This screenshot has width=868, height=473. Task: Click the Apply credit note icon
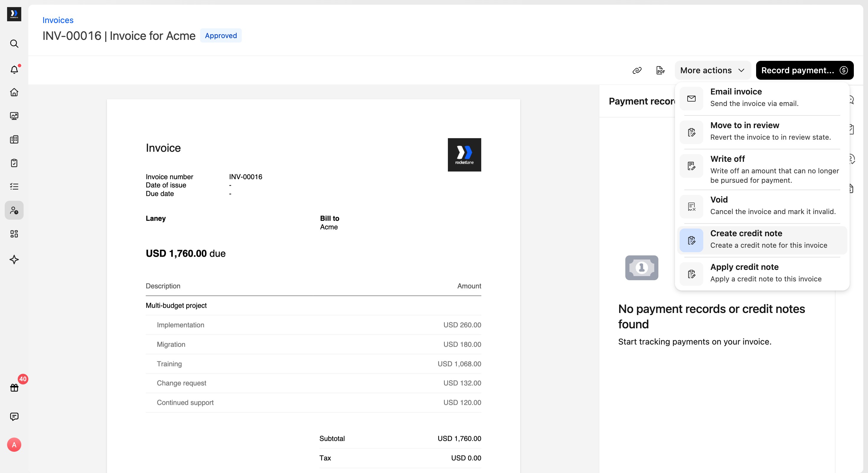pyautogui.click(x=691, y=274)
